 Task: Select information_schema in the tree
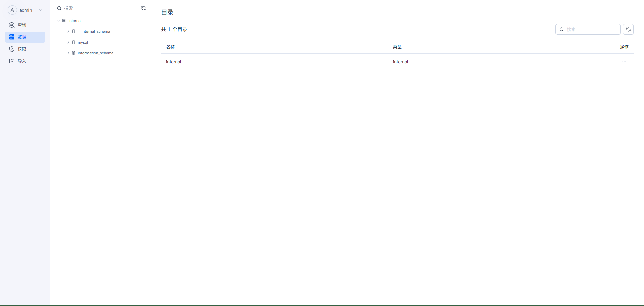(96, 53)
